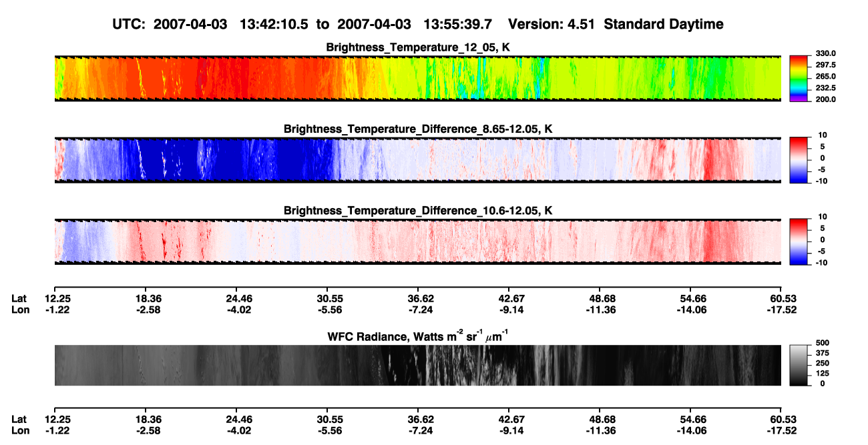Click the 500 tick on grayscale colorbar
This screenshot has width=868, height=445.
(823, 343)
